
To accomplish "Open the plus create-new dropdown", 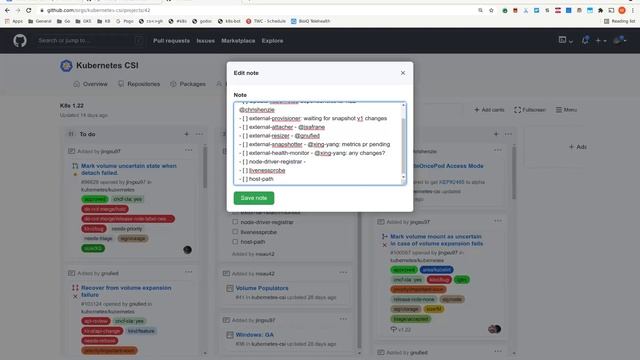I will [600, 40].
